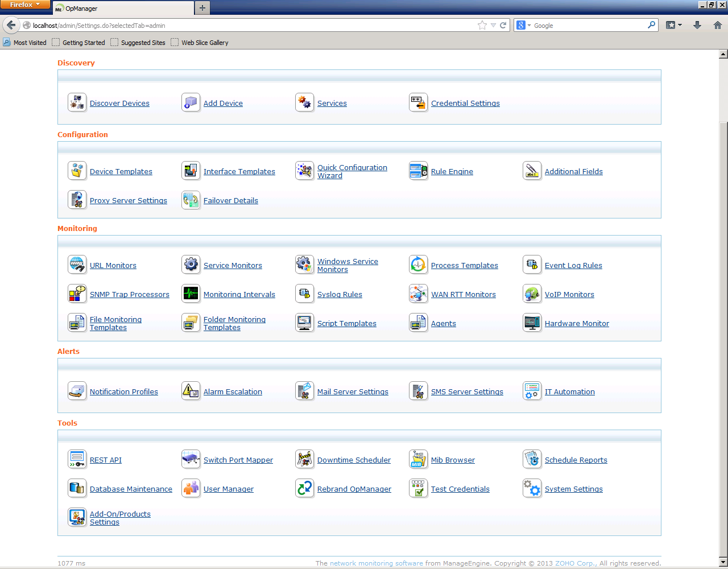Click the Switch Port Mapper icon
Screen dimensions: 728x569
191,459
